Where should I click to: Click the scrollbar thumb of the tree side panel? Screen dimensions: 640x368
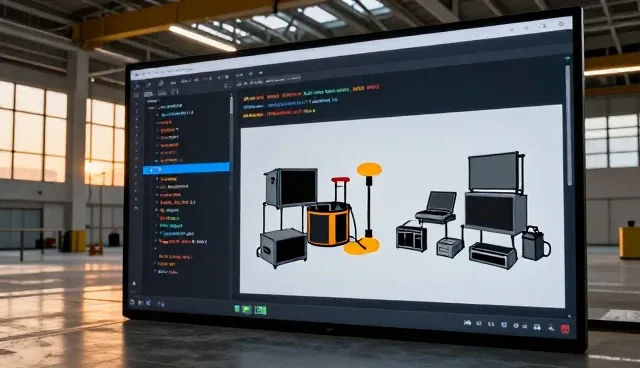pos(231,105)
